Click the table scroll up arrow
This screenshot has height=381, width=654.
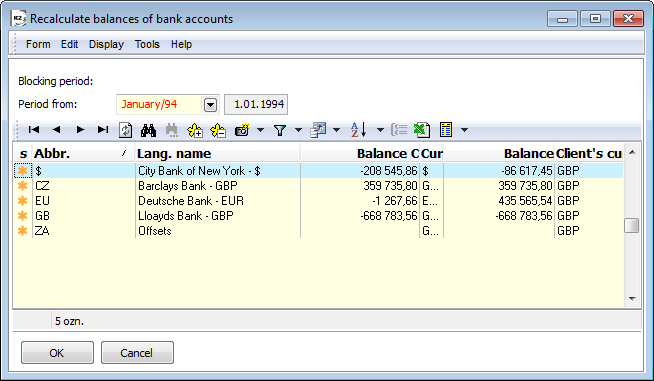632,152
